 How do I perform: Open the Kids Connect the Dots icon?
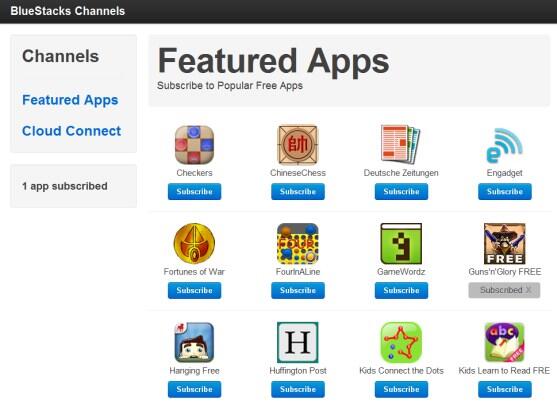click(x=401, y=342)
